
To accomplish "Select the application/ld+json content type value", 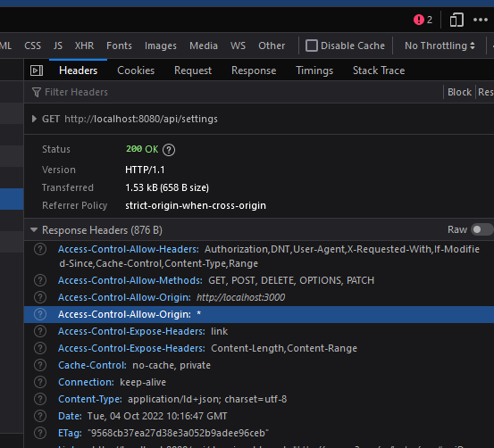I will click(x=207, y=399).
